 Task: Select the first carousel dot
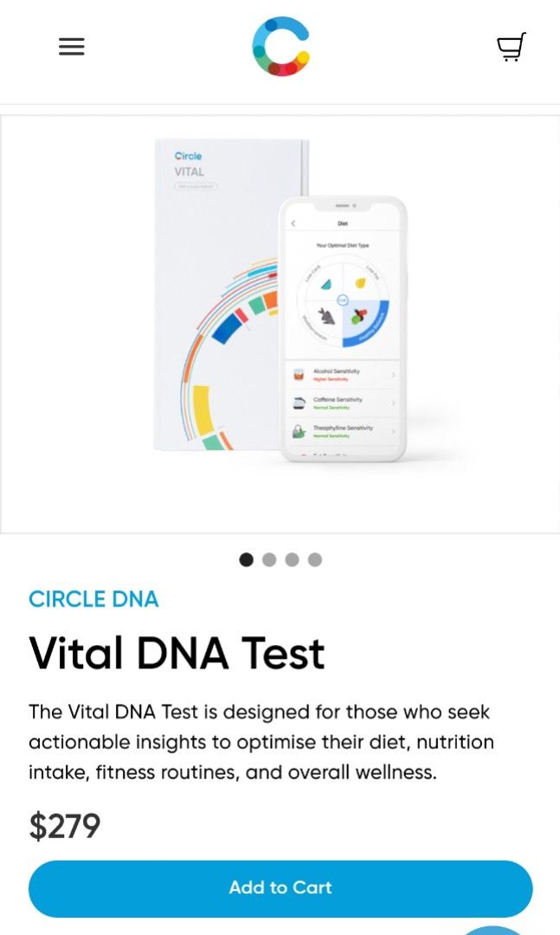click(x=246, y=560)
